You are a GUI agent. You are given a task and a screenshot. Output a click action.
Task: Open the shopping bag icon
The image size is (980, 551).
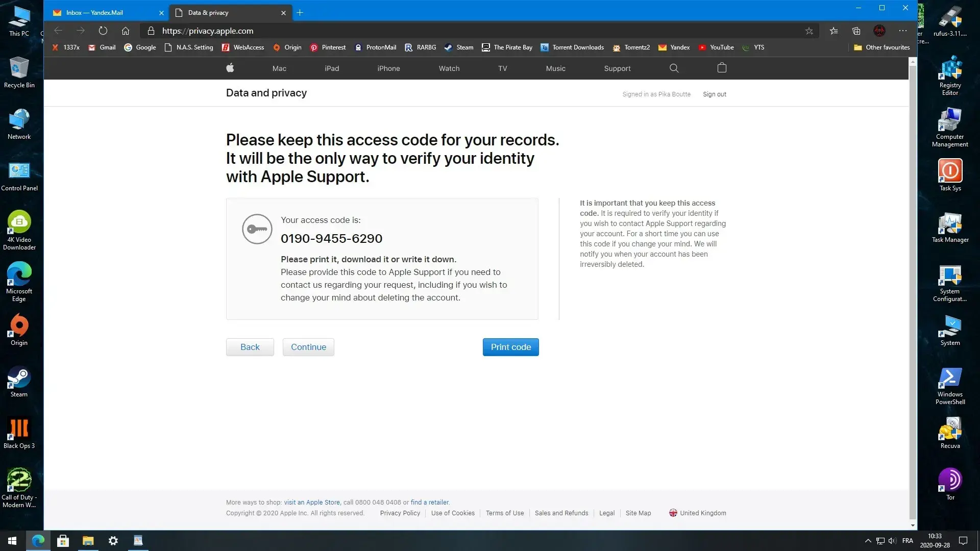tap(722, 68)
